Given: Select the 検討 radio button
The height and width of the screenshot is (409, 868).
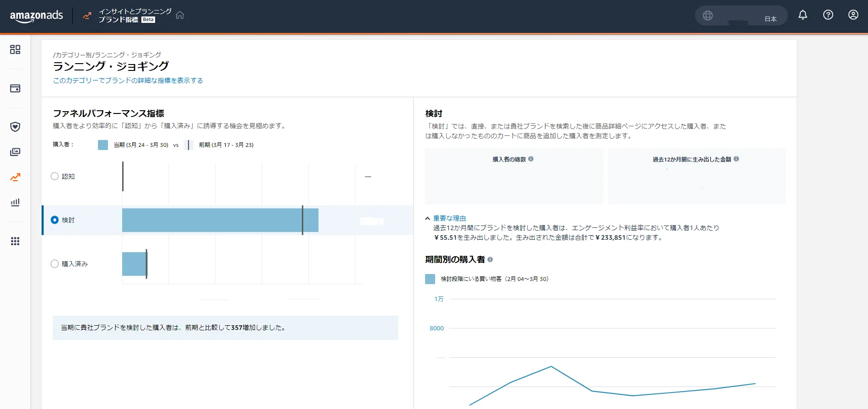Looking at the screenshot, I should [x=54, y=220].
